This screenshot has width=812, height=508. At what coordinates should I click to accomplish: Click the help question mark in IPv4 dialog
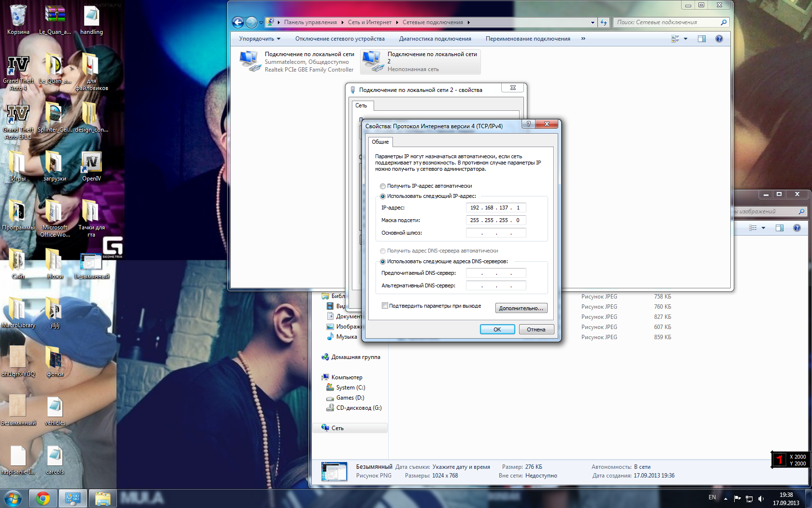tap(528, 124)
